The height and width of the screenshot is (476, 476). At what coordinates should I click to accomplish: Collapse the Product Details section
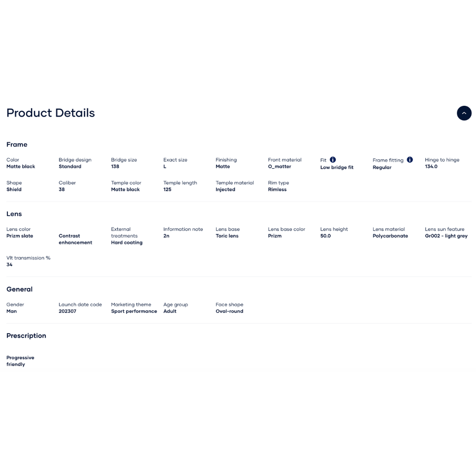464,113
